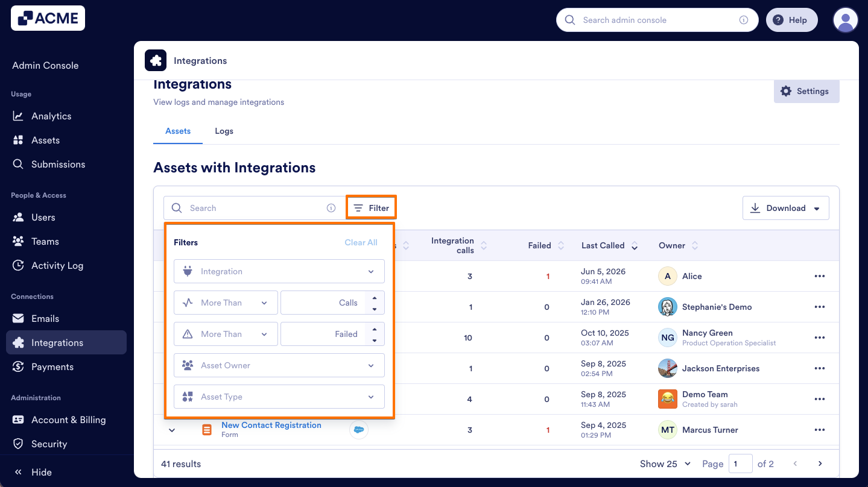This screenshot has width=868, height=487.
Task: Click the Salesforce icon in registration row
Action: point(359,430)
